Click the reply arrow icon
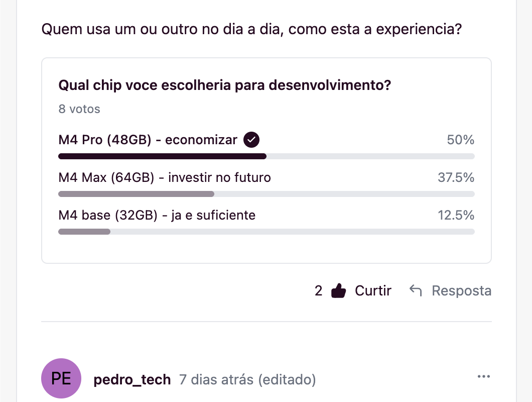The height and width of the screenshot is (402, 532). click(x=415, y=290)
